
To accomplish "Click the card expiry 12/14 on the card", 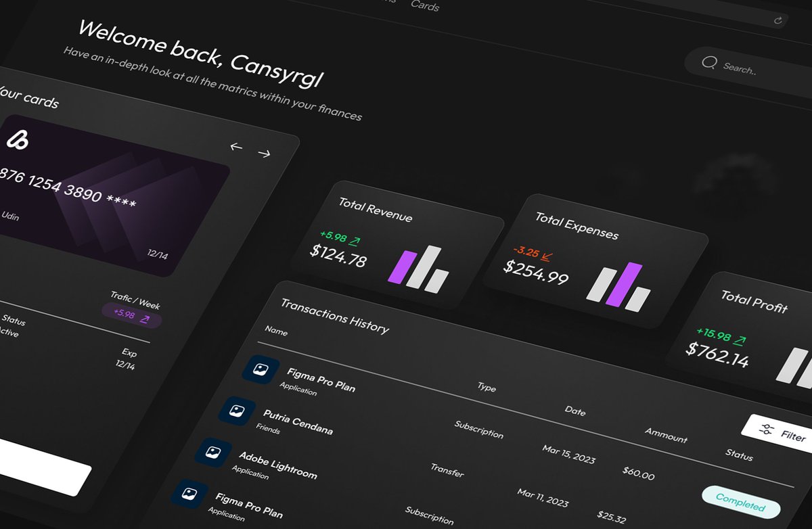I will click(x=158, y=255).
